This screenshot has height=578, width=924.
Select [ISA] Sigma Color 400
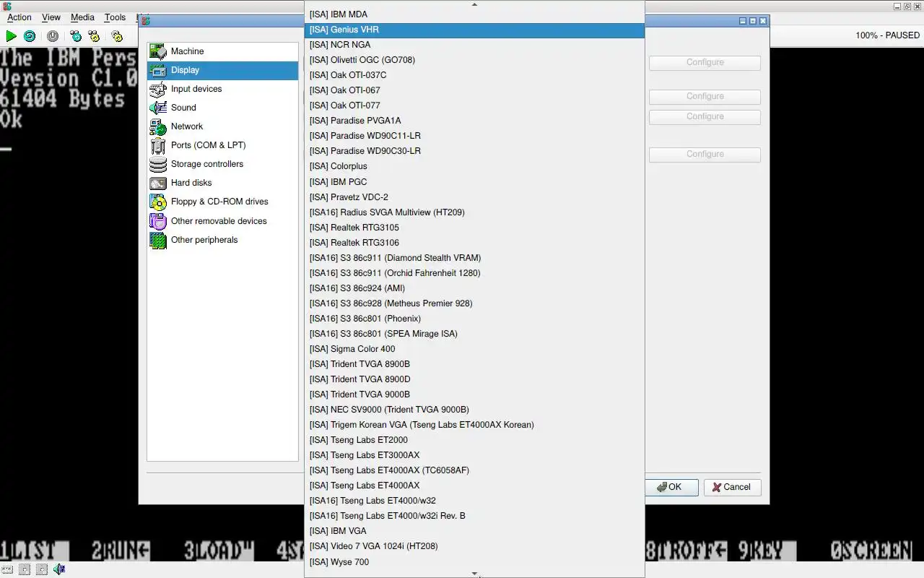click(474, 349)
